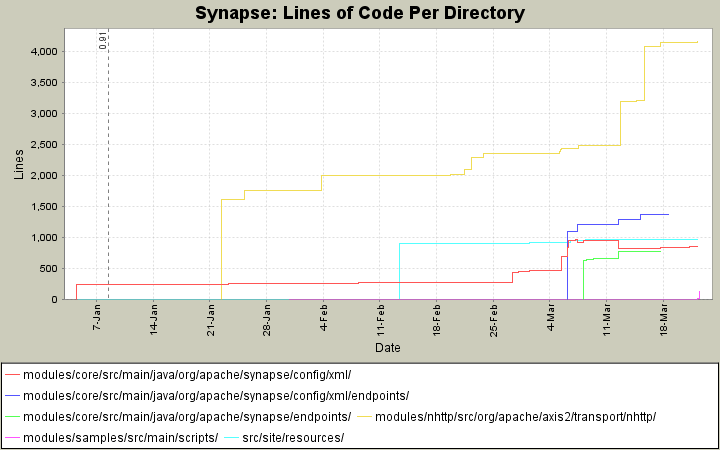
Task: Select the cyan legend swatch for src/site/resources/
Action: point(231,438)
